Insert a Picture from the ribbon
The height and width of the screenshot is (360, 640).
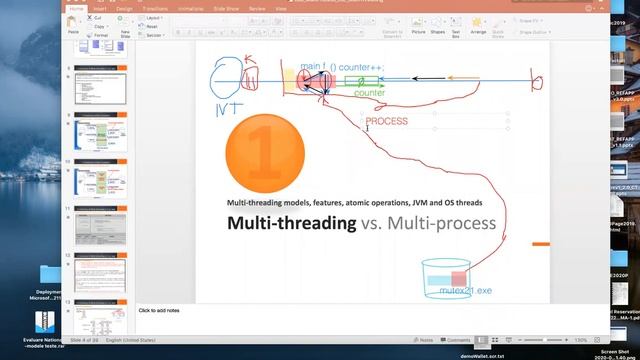pyautogui.click(x=417, y=26)
